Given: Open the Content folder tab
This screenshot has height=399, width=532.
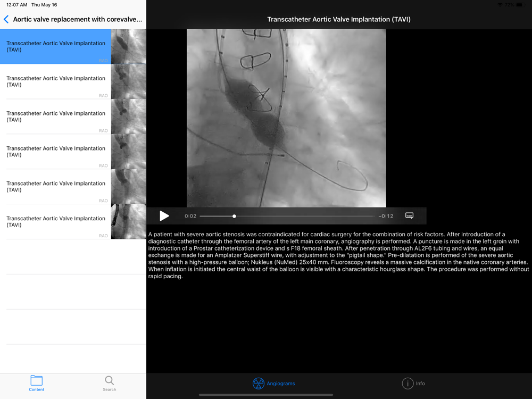Looking at the screenshot, I should [37, 383].
